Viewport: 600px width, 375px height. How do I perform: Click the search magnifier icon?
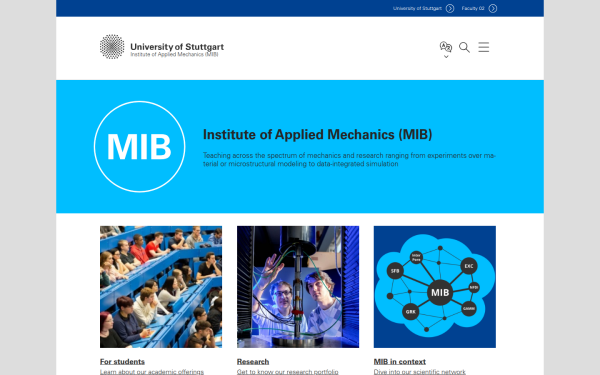coord(464,47)
